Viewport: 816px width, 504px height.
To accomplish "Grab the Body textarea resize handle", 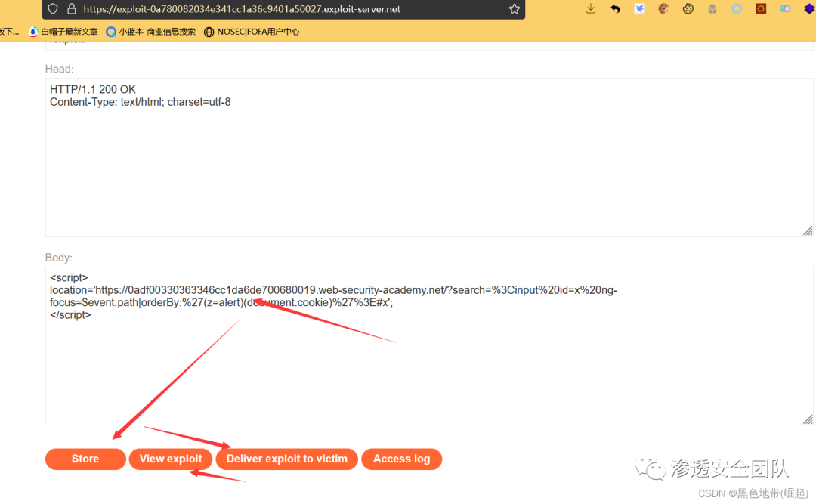I will [808, 419].
